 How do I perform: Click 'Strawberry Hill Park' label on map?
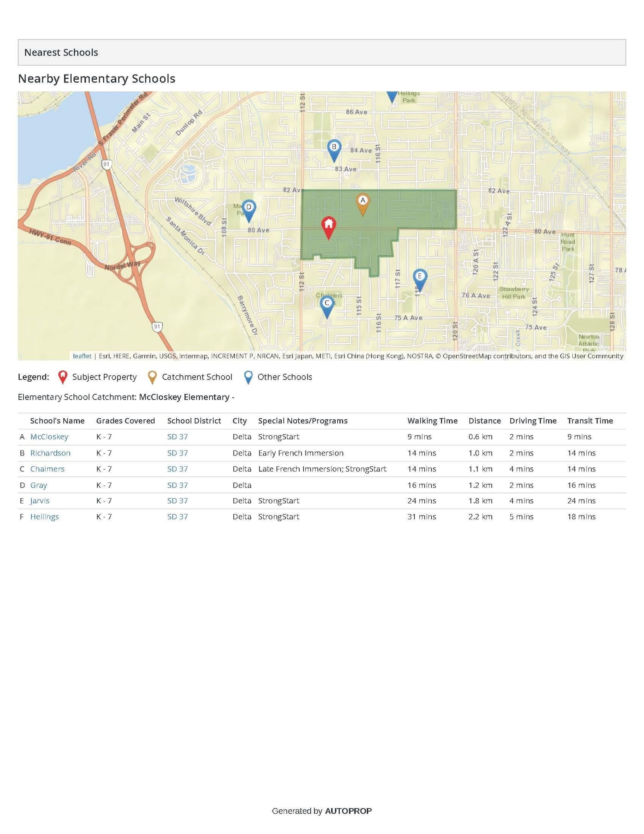(x=514, y=293)
